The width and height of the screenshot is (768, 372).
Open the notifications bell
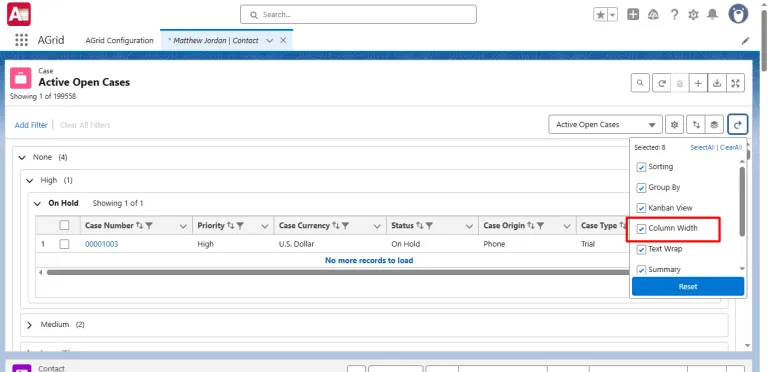click(x=712, y=15)
